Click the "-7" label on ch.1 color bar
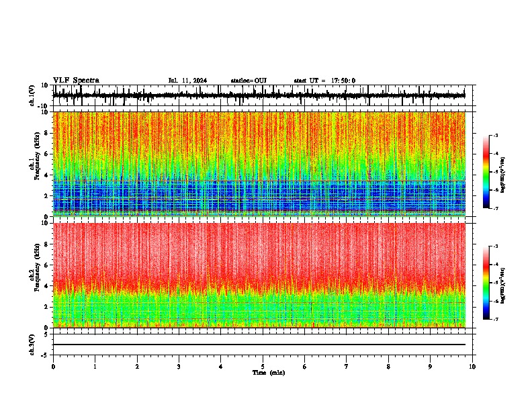 [495, 208]
